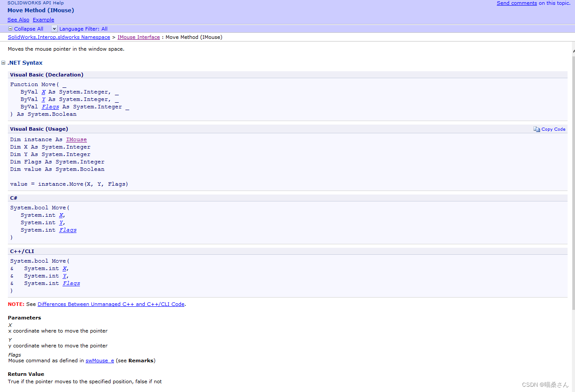Click the 'Dim value As System.Boolean' line
Screen dimensions: 575x392
point(57,169)
